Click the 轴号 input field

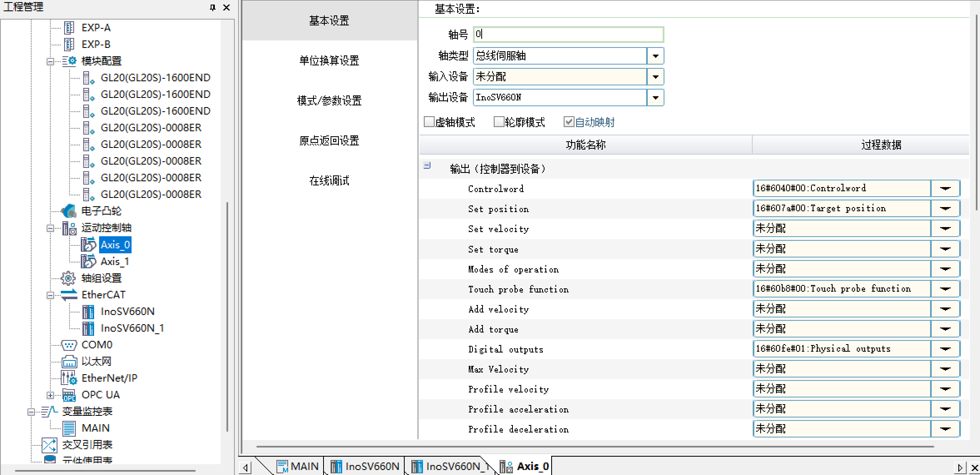click(568, 35)
